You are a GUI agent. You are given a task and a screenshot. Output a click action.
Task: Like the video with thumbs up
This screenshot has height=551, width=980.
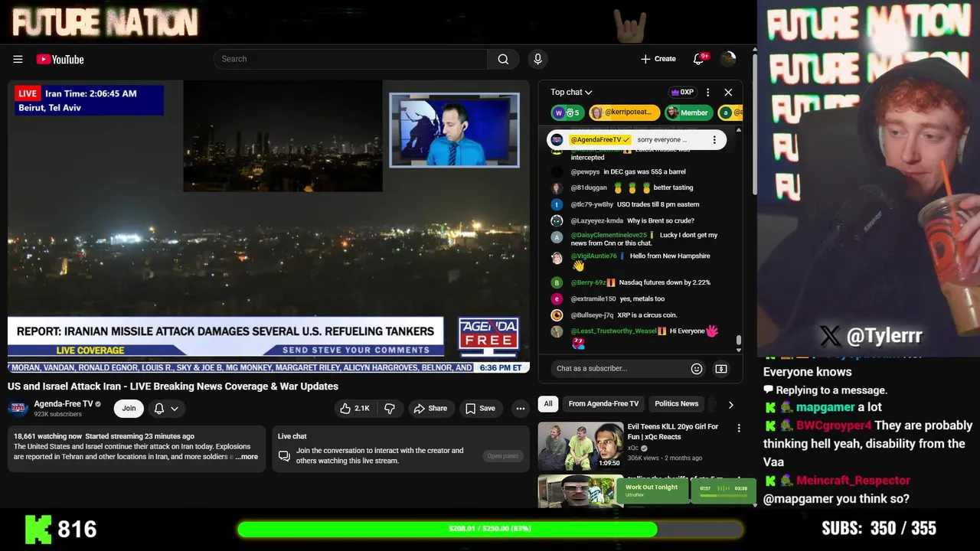[x=355, y=409]
